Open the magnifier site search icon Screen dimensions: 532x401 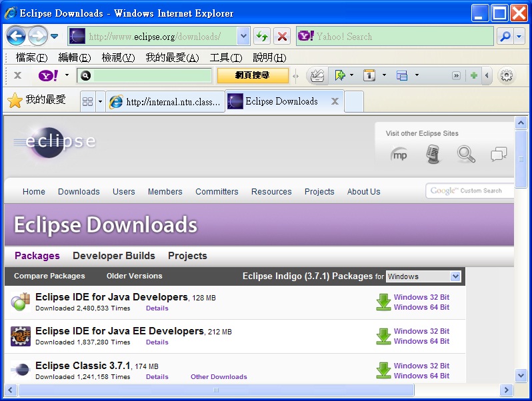466,155
